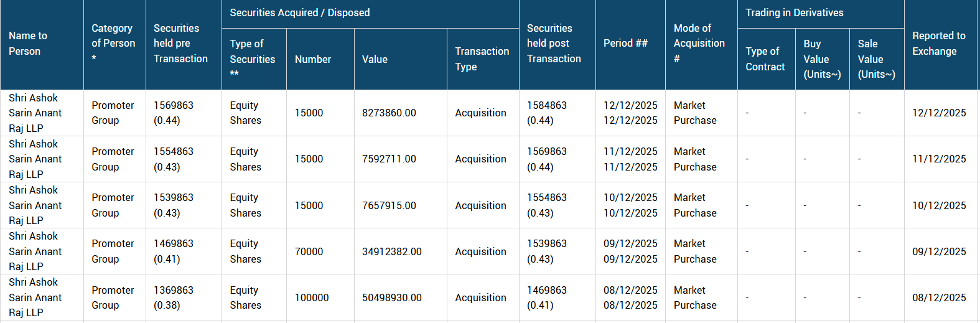Click the 'Type of Securities' column header
The image size is (980, 323).
tap(252, 59)
